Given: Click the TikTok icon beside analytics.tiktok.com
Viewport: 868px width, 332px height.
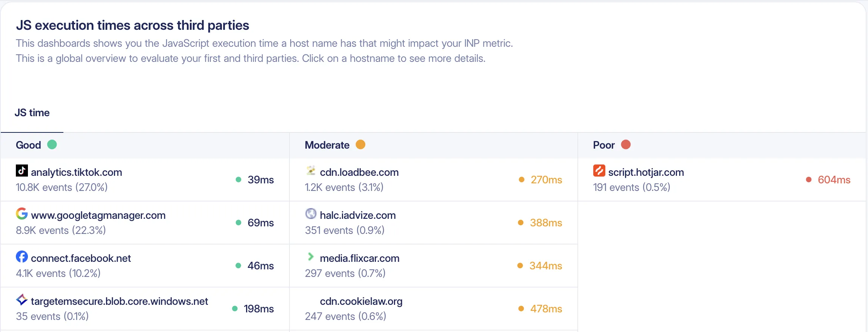Looking at the screenshot, I should (22, 171).
